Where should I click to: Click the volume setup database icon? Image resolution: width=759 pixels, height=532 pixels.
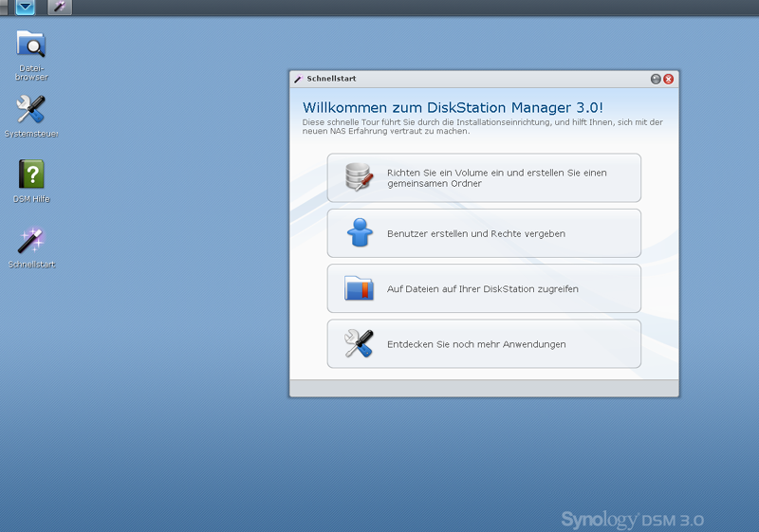(360, 177)
